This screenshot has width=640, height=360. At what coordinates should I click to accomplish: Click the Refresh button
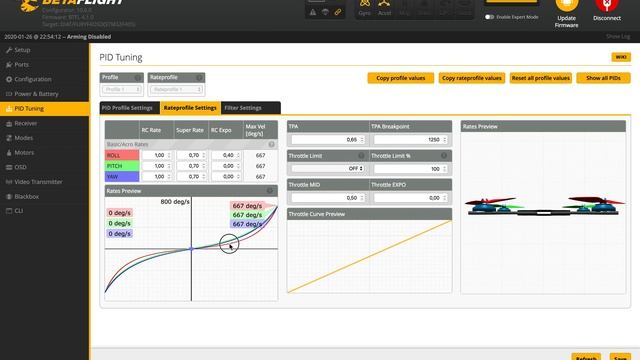586,357
